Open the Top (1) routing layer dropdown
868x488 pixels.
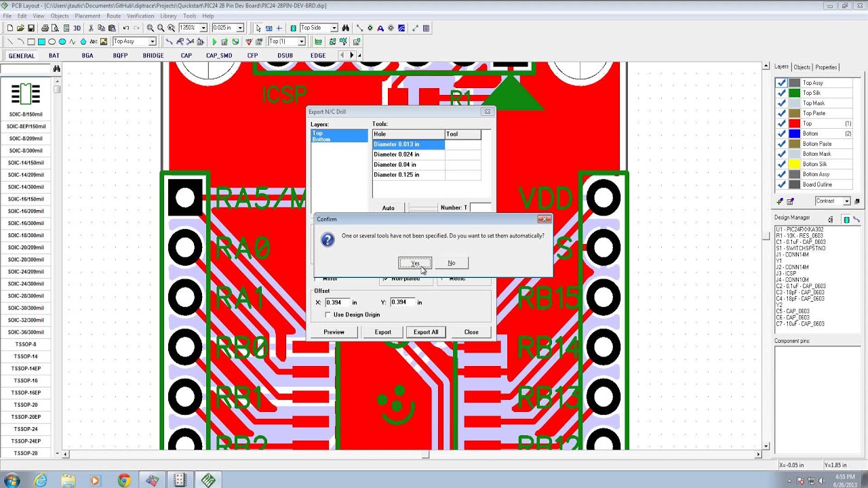click(x=301, y=41)
